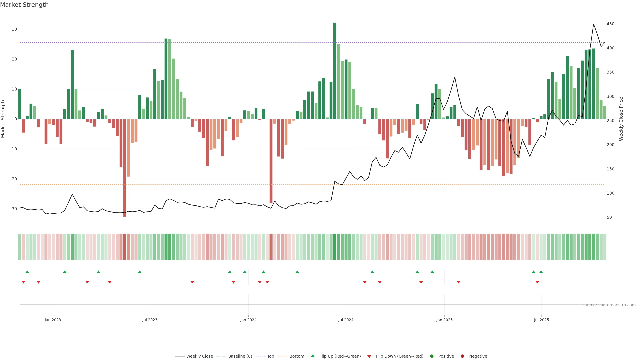
Task: Click the Flip Up green triangle legend icon
Action: coord(312,356)
